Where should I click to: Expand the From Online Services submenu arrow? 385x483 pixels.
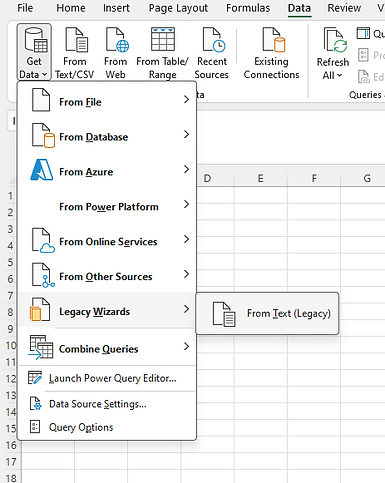tap(186, 239)
